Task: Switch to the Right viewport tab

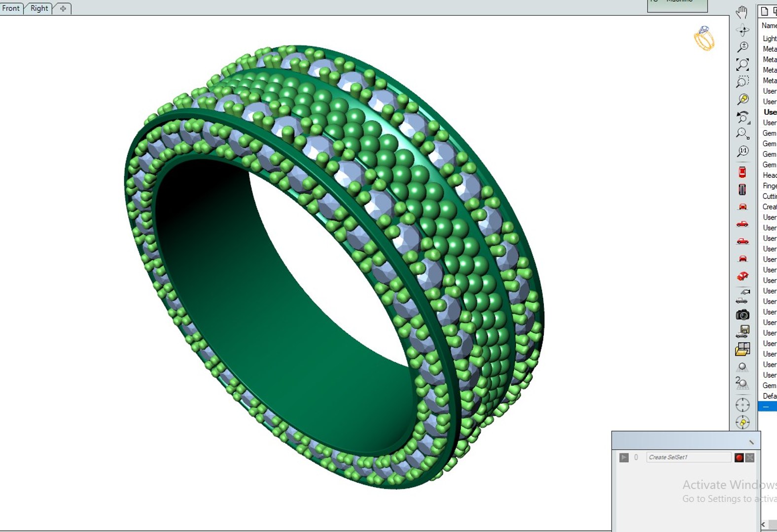Action: coord(39,8)
